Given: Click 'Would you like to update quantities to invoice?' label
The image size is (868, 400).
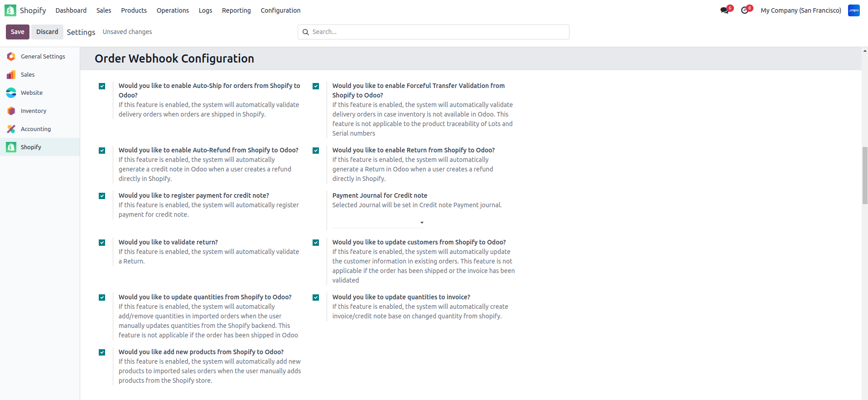Looking at the screenshot, I should point(401,297).
